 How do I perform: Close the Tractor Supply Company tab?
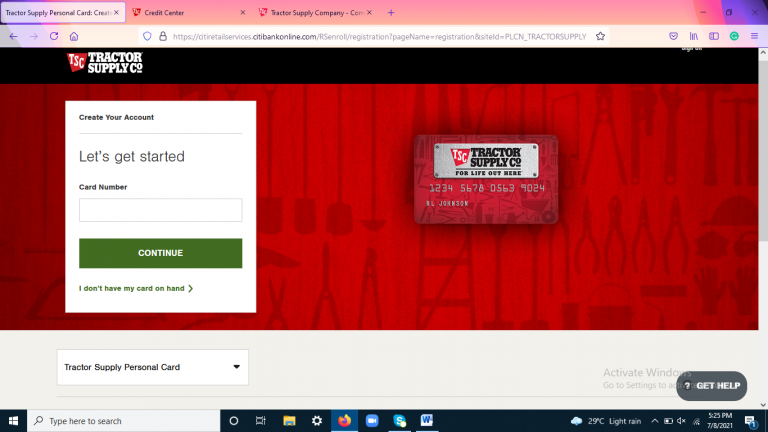click(369, 13)
